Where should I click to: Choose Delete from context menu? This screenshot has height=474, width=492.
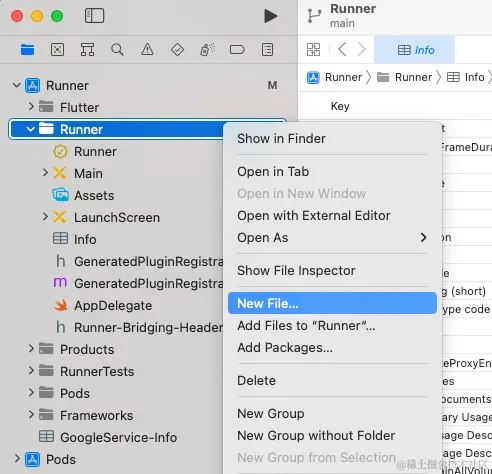[x=332, y=381]
